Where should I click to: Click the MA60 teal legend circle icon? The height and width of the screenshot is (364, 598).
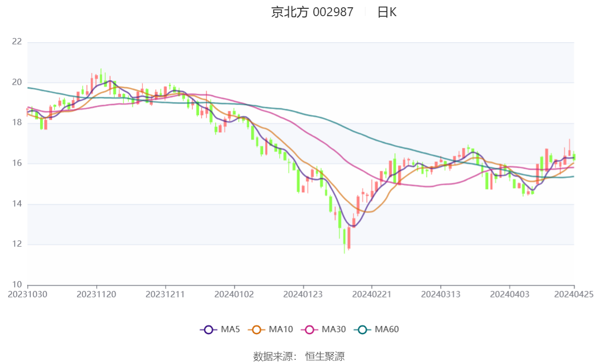pos(363,329)
